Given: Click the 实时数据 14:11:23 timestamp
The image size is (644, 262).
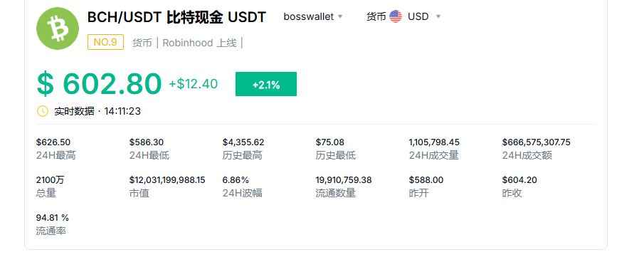Looking at the screenshot, I should [97, 111].
